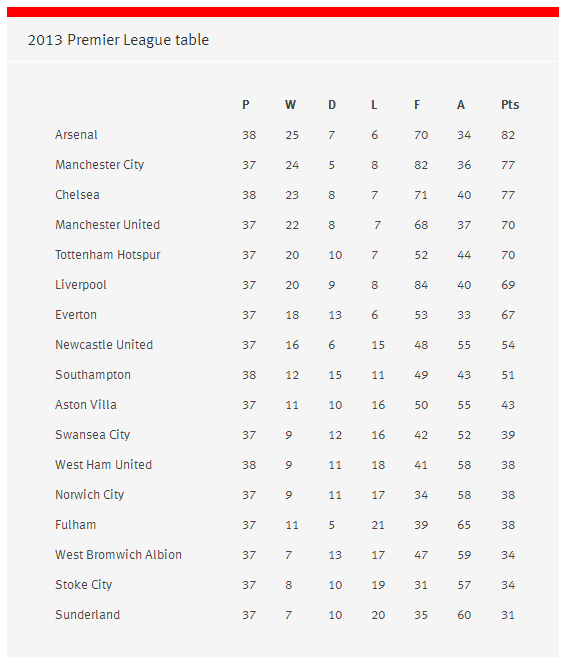Click the '2013 Premier League table' heading
566x670 pixels.
point(118,40)
